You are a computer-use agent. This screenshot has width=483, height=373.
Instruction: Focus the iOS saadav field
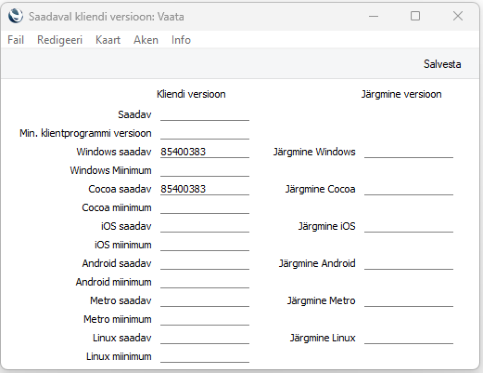[x=205, y=226]
